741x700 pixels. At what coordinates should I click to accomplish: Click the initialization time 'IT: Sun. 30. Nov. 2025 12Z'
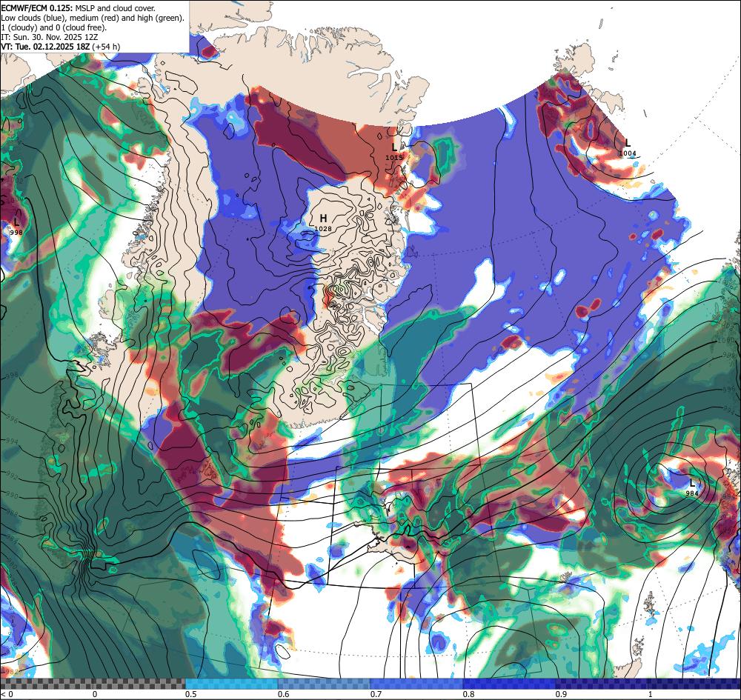[49, 37]
